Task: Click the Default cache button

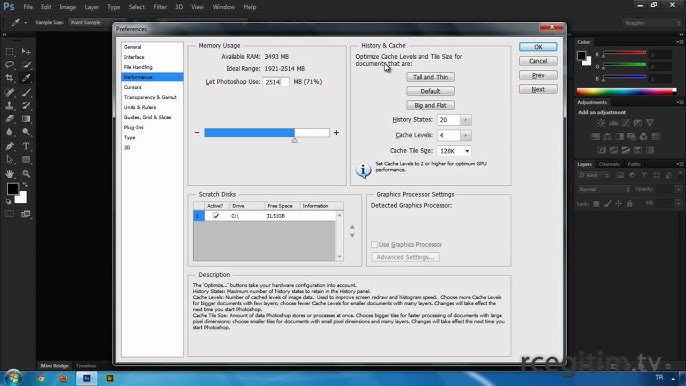Action: point(430,91)
